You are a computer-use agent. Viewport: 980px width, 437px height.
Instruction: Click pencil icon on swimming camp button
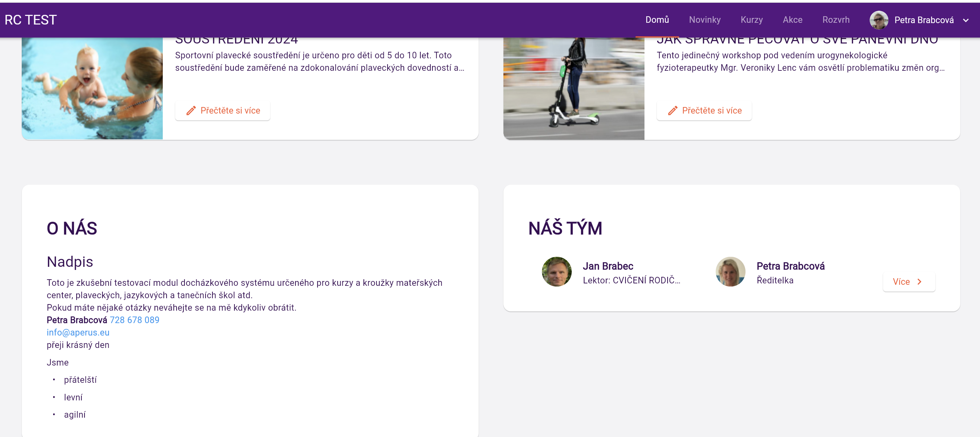click(x=191, y=110)
